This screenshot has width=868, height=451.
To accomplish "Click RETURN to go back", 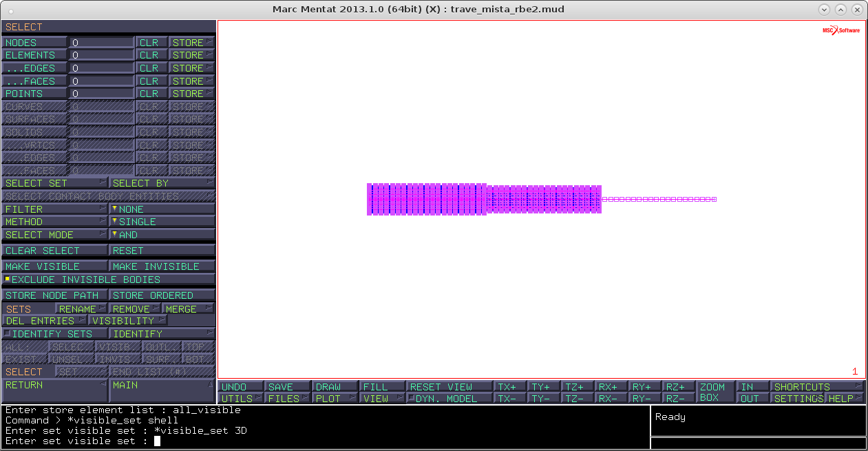I will [55, 390].
